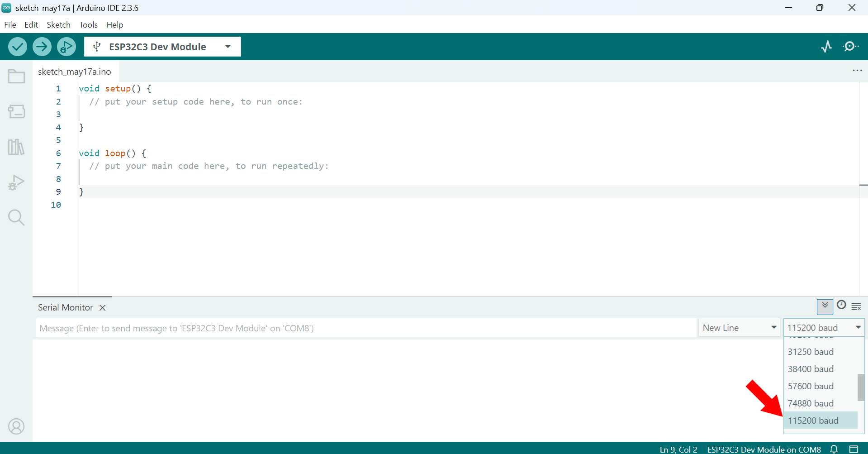Image resolution: width=868 pixels, height=454 pixels.
Task: Click Ln 9, Col 2 cursor position status
Action: coord(678,449)
